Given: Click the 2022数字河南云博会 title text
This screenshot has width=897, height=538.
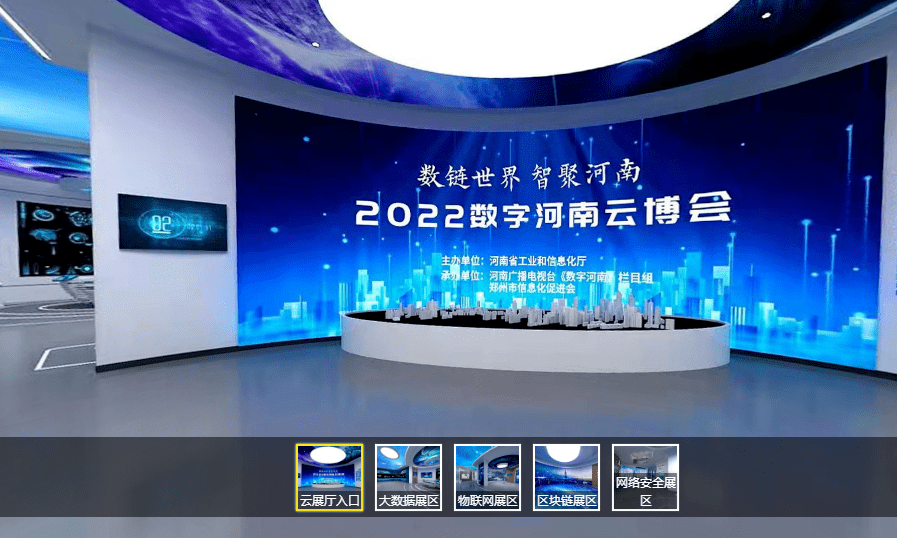Looking at the screenshot, I should (x=543, y=212).
